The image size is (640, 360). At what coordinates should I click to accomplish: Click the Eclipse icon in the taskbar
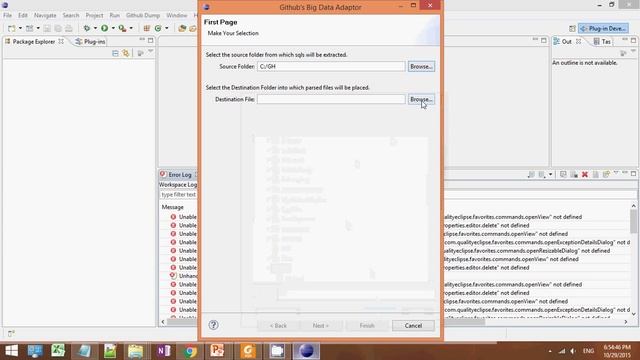306,351
